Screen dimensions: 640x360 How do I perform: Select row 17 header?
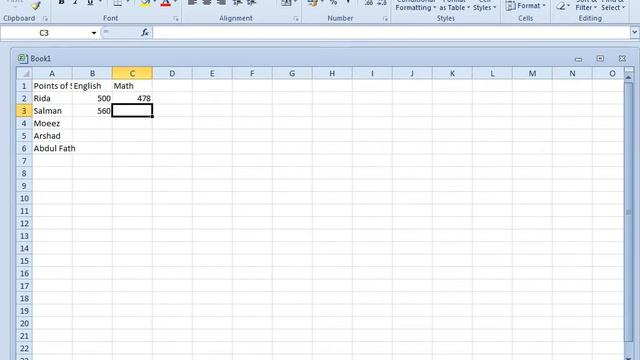pyautogui.click(x=24, y=286)
